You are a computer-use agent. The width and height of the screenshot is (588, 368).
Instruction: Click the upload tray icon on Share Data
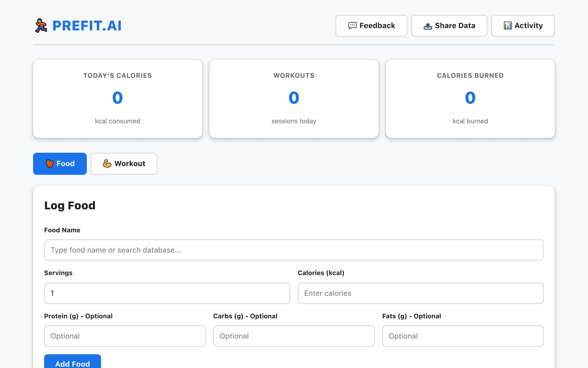(428, 26)
